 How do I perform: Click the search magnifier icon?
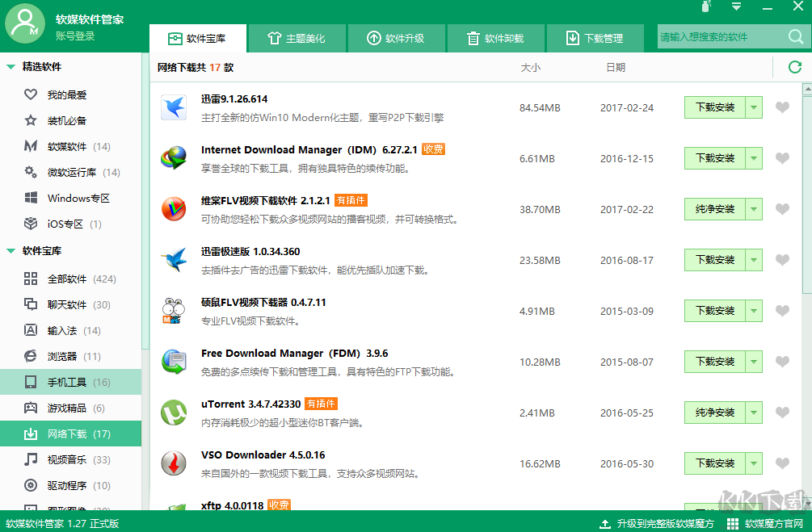796,37
